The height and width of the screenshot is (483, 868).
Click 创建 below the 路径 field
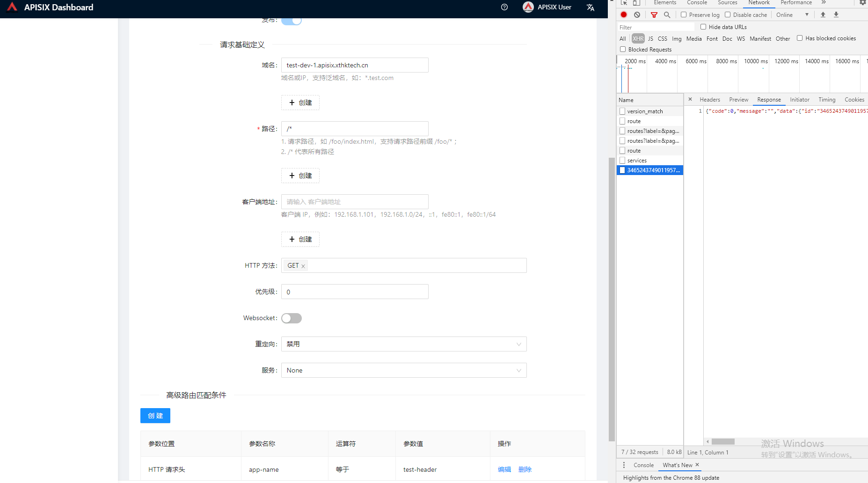pyautogui.click(x=300, y=176)
